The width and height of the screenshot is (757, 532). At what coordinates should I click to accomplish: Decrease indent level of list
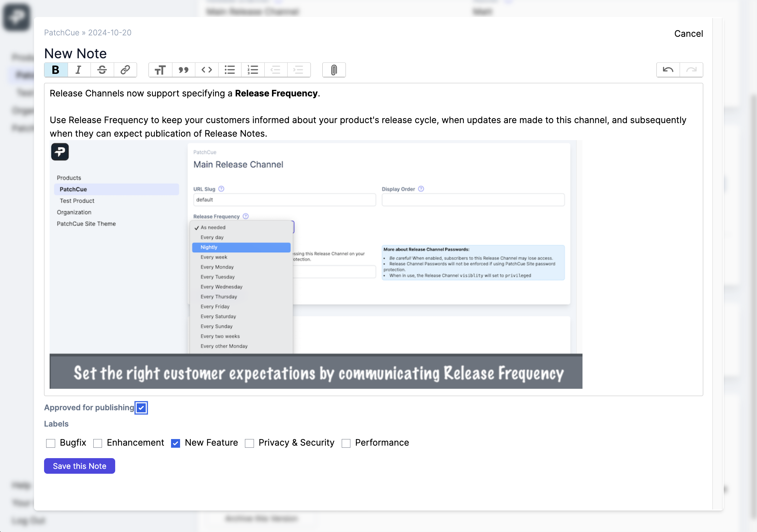(x=276, y=70)
